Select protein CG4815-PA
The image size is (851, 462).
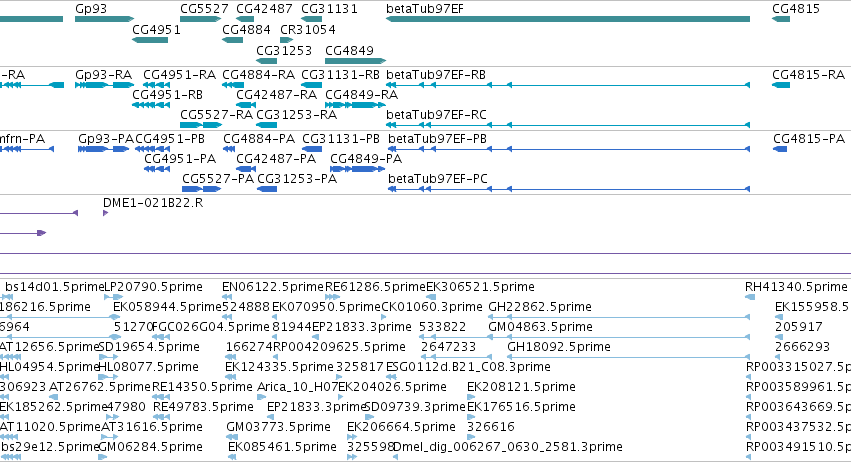pyautogui.click(x=780, y=149)
